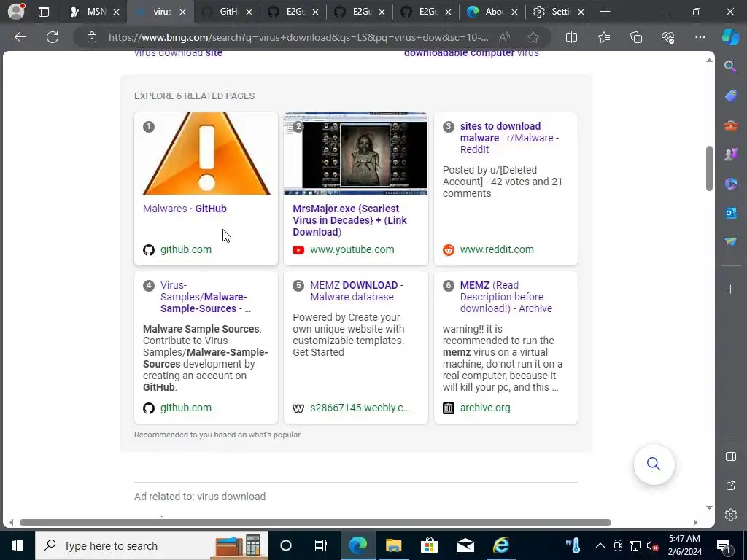747x560 pixels.
Task: Open the sidebar Shopping tag icon
Action: [730, 96]
